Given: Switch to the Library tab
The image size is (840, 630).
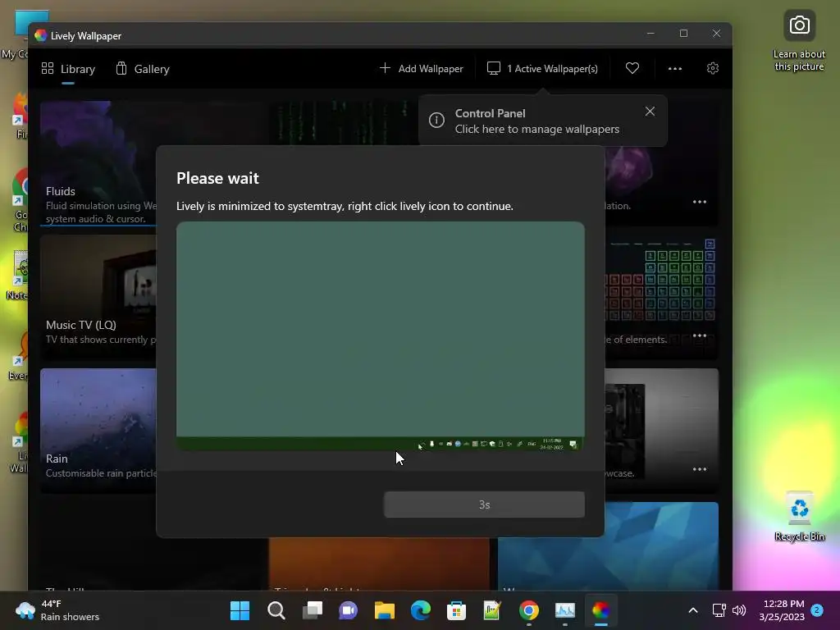Looking at the screenshot, I should tap(68, 69).
